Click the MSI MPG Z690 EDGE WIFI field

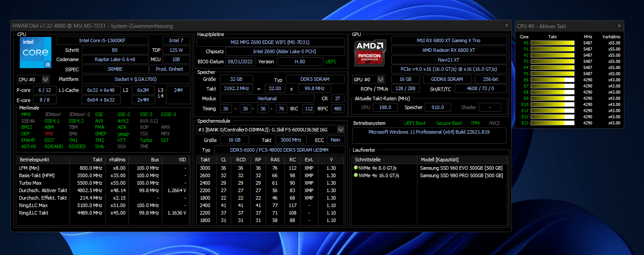coord(270,42)
